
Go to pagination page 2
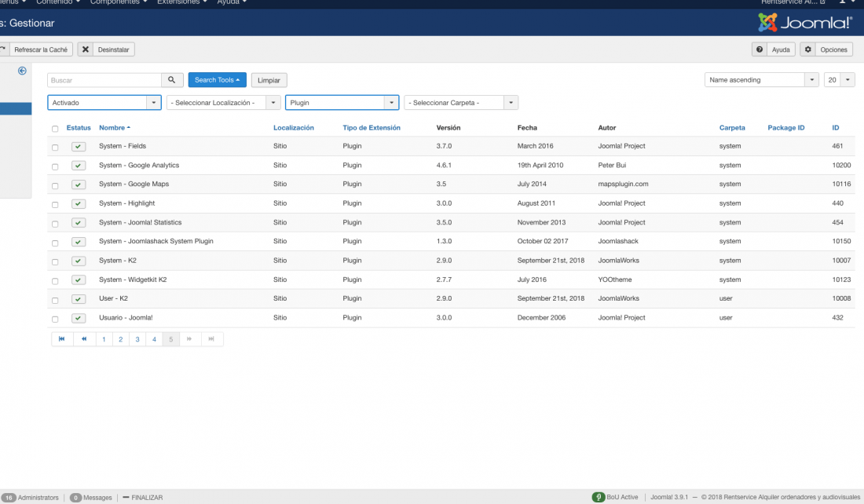[x=121, y=339]
